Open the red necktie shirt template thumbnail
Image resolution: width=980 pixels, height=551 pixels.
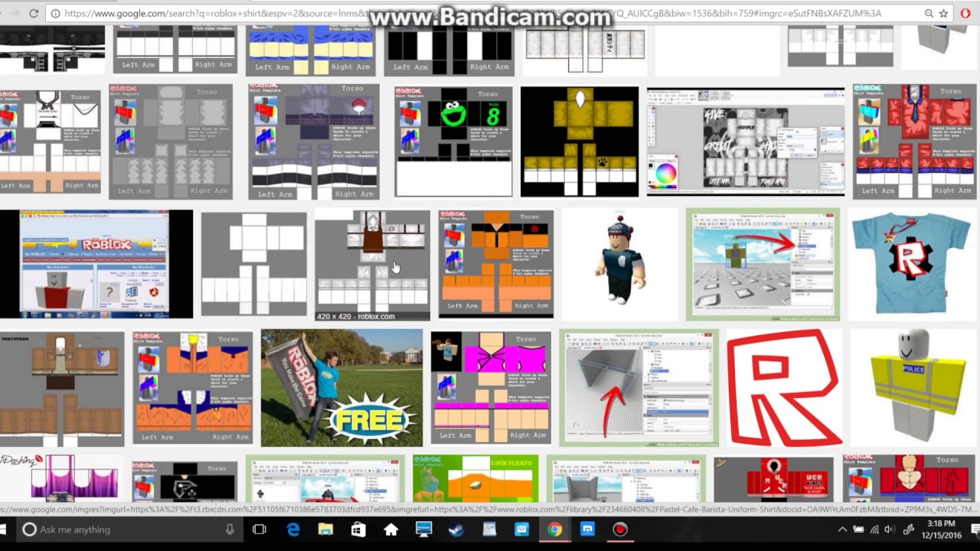click(x=915, y=142)
